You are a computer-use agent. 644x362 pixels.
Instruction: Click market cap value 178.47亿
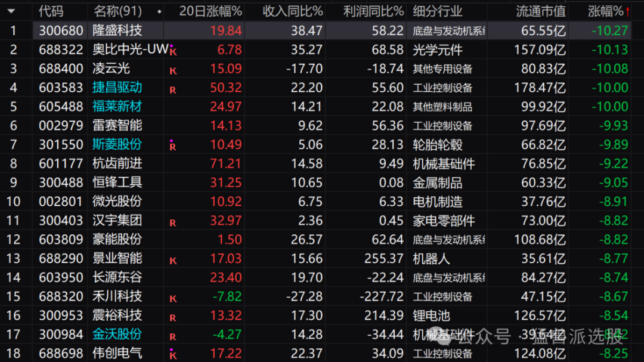tap(540, 87)
